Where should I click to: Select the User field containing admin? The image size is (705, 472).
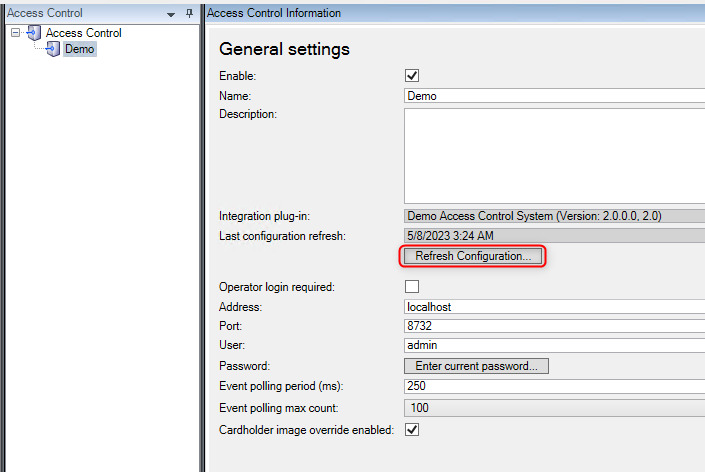553,346
